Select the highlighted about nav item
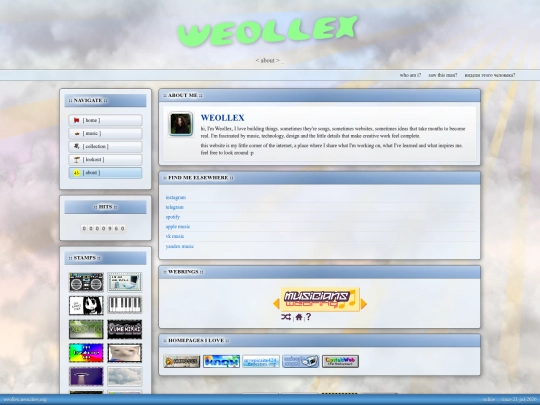Viewport: 540px width, 405px height. pyautogui.click(x=105, y=173)
